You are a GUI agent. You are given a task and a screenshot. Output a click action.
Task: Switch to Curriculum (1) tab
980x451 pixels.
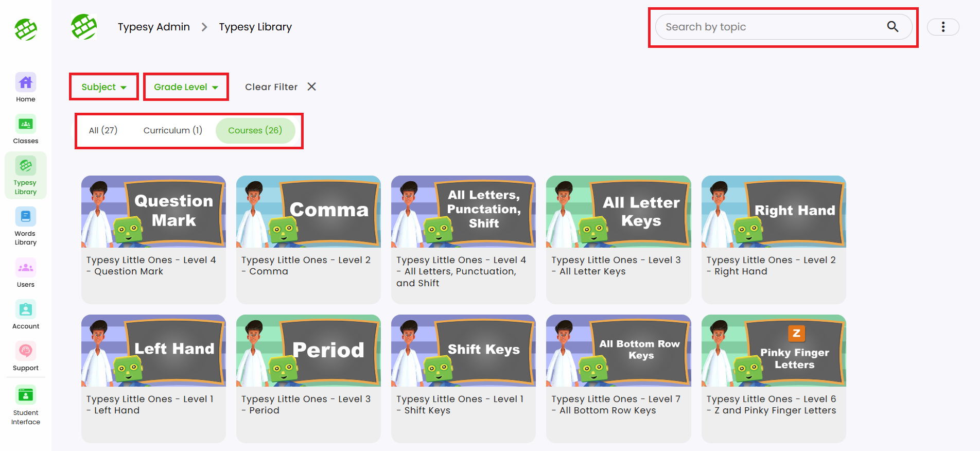(x=172, y=130)
